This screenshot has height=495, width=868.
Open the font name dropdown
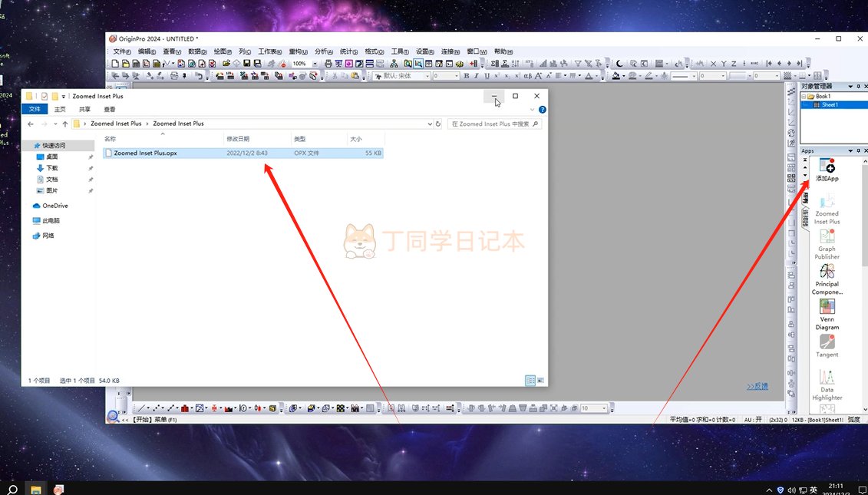point(428,76)
